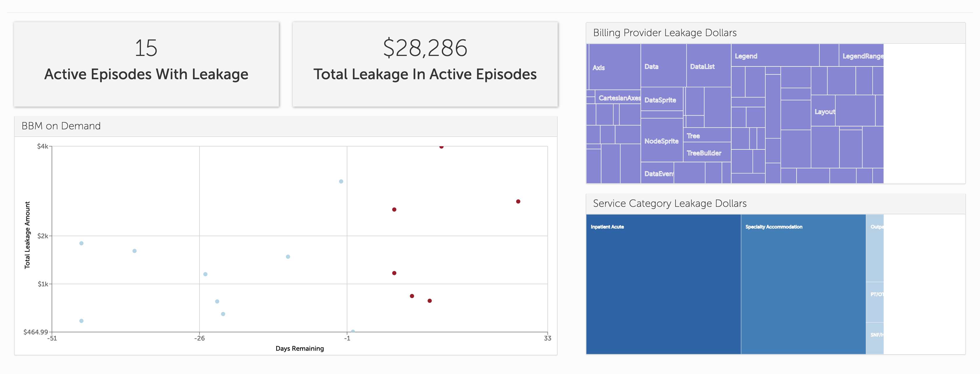This screenshot has width=980, height=374.
Task: Click the CartesianAxes treemap cell
Action: 618,97
